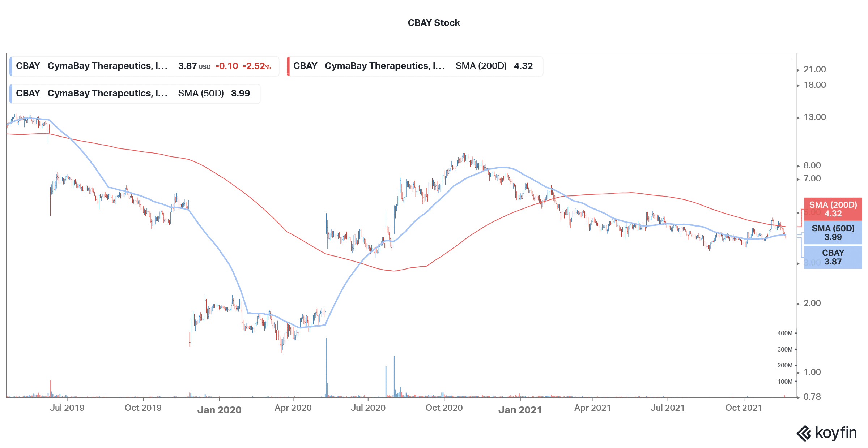Click the Oct 2021 date label
The height and width of the screenshot is (448, 868).
point(744,408)
